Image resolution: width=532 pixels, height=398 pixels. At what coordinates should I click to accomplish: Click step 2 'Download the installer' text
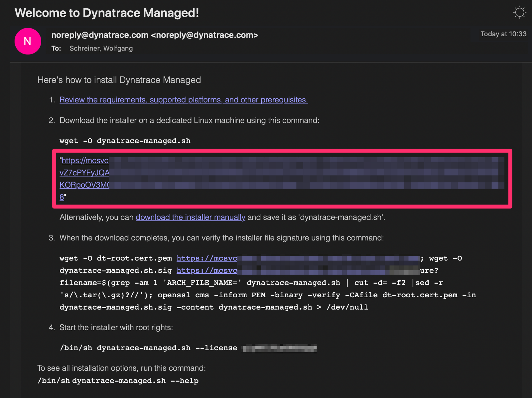[189, 120]
